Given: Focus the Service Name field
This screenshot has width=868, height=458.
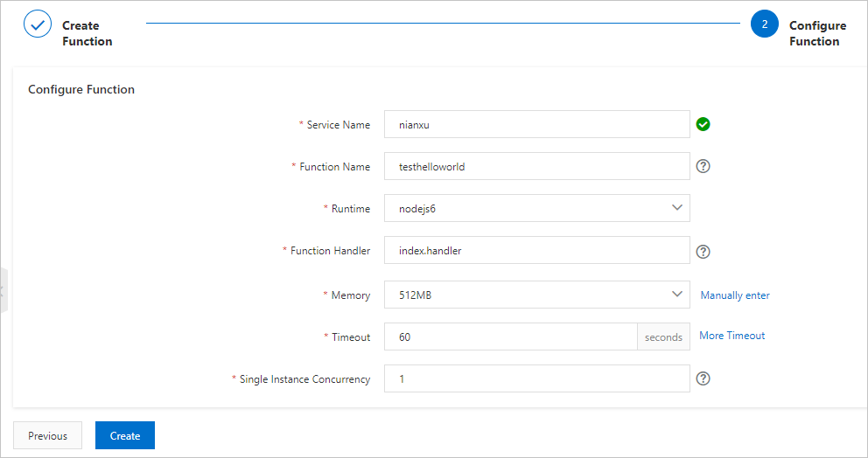Looking at the screenshot, I should [536, 124].
